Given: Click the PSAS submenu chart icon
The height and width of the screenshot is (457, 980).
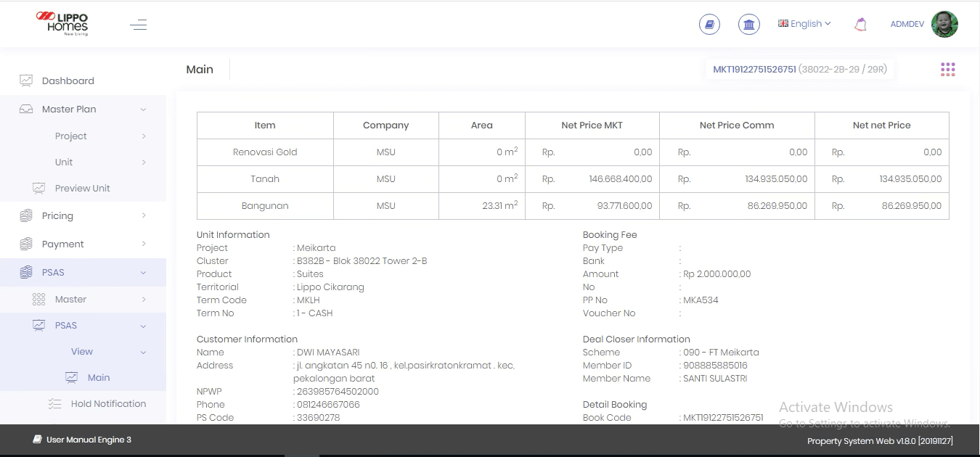Looking at the screenshot, I should coord(39,325).
